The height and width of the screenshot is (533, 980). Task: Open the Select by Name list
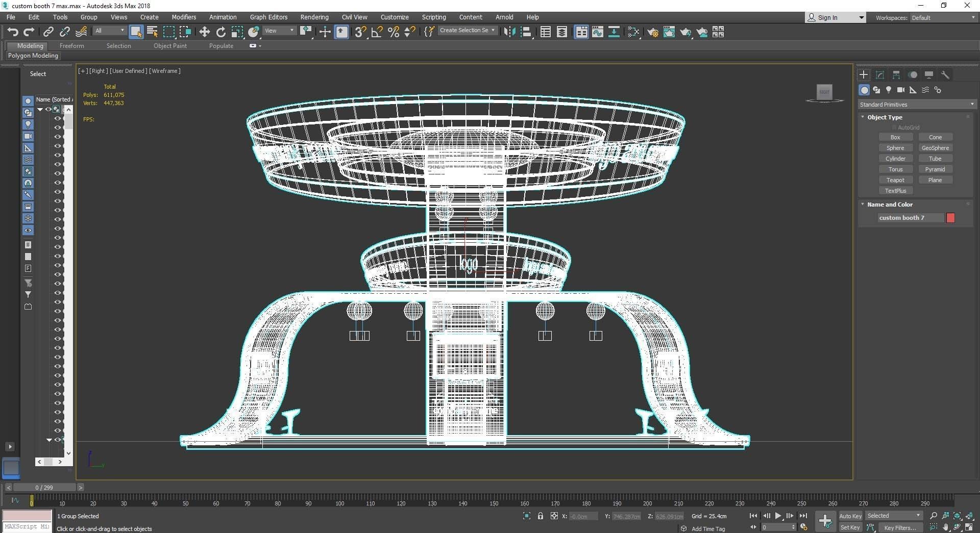[152, 32]
